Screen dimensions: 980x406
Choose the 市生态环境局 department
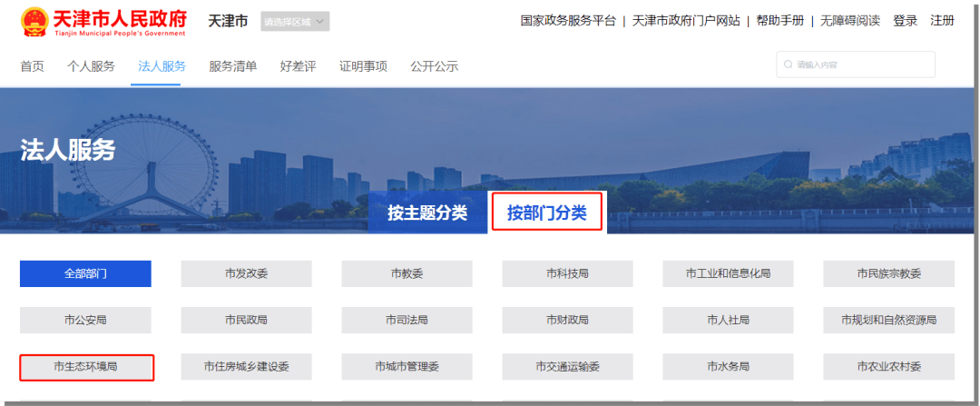pyautogui.click(x=85, y=367)
